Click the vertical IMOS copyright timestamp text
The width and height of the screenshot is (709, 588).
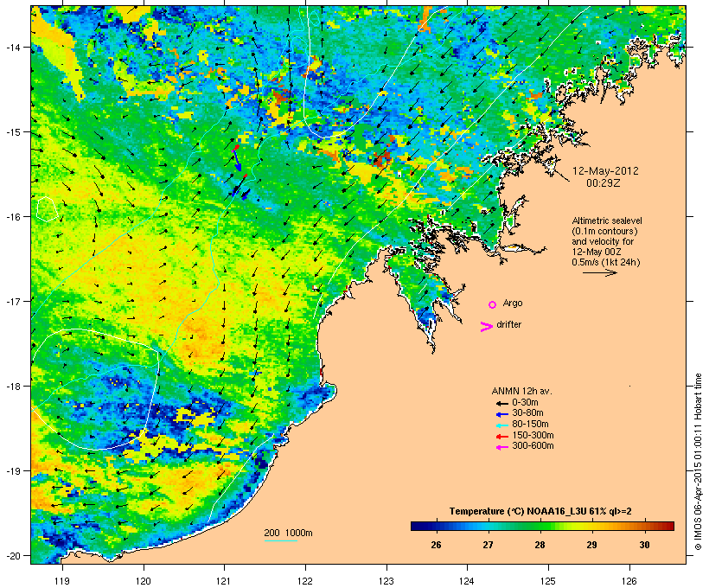(x=698, y=462)
